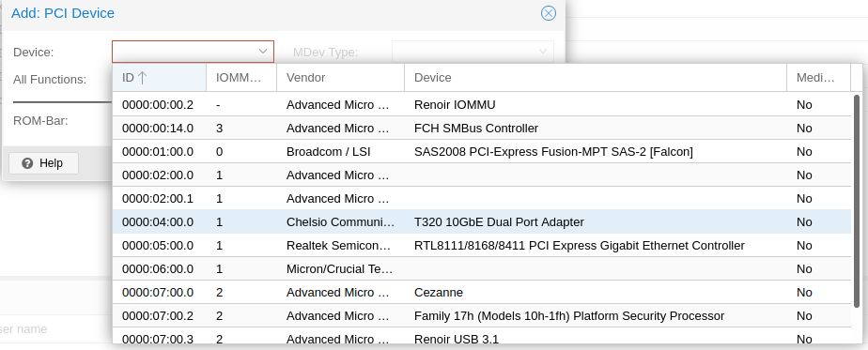Sort by the IOMMU Group column header
Screen dimensions: 868x350
(x=240, y=77)
